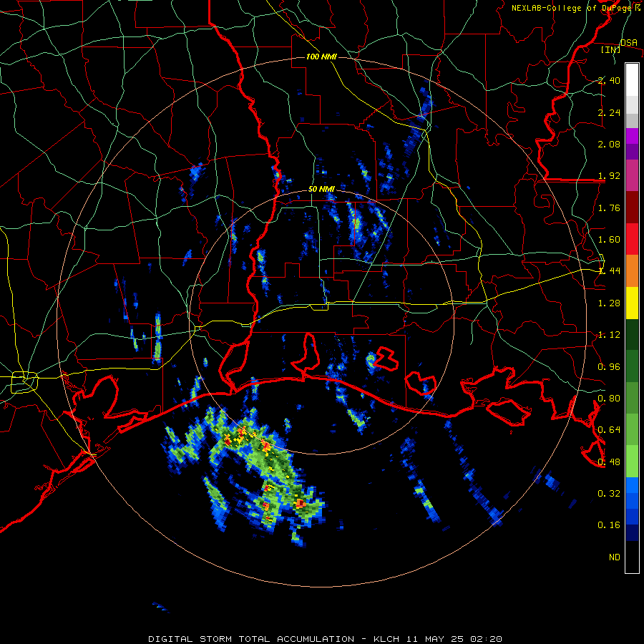Click the 1.76 legend value

(609, 208)
